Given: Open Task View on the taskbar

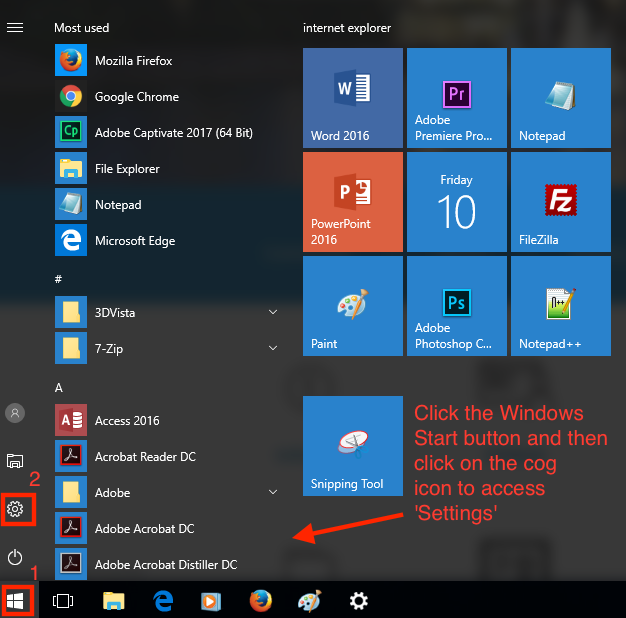Looking at the screenshot, I should 63,601.
